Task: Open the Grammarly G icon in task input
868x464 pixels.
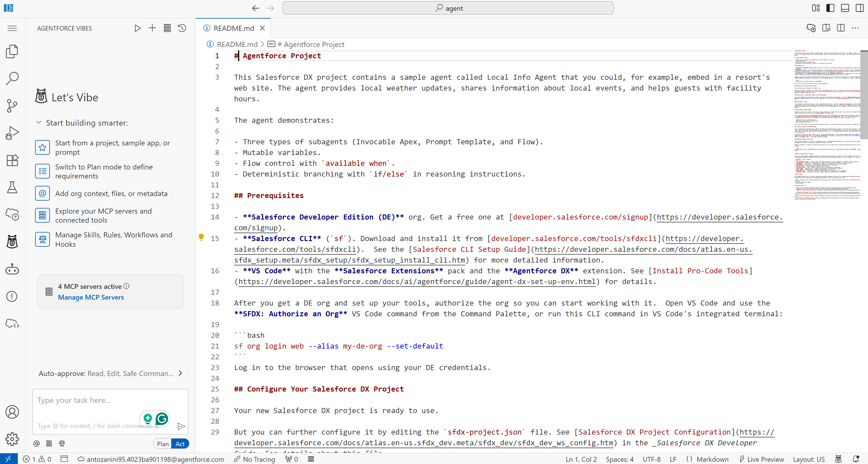Action: (162, 418)
